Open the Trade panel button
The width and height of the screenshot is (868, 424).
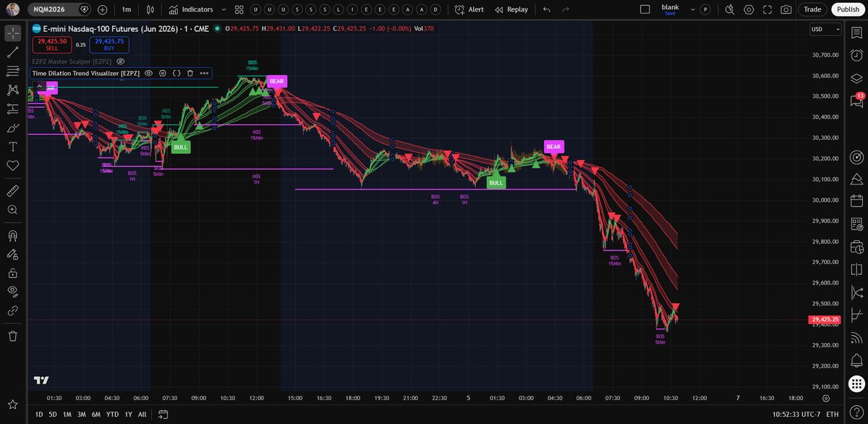coord(812,9)
